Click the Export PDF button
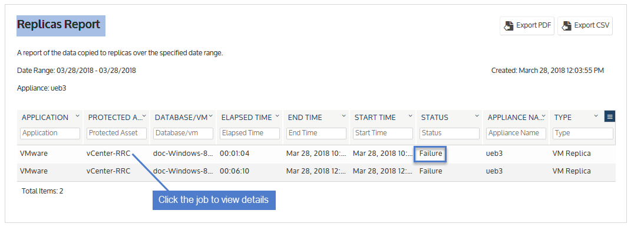This screenshot has width=644, height=240. (527, 25)
